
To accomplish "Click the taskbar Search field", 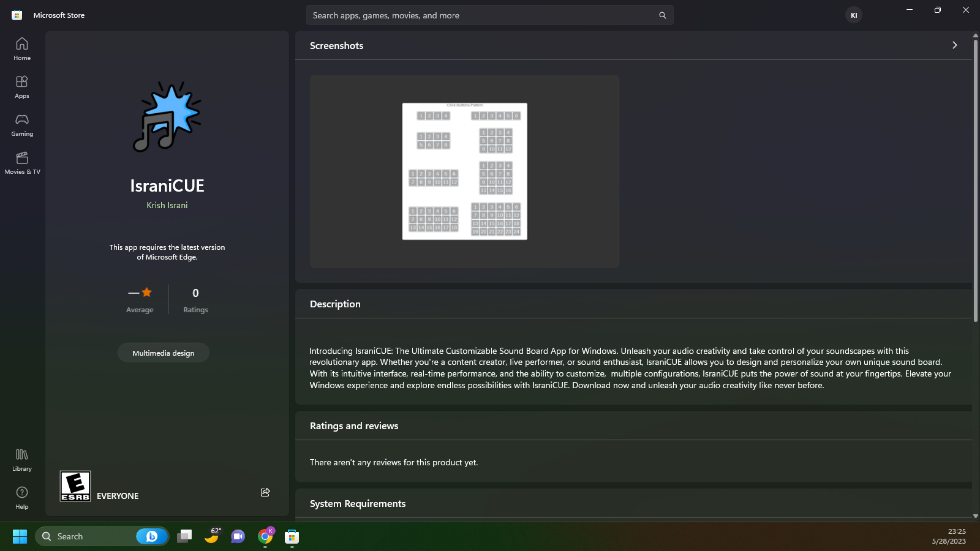I will tap(102, 536).
